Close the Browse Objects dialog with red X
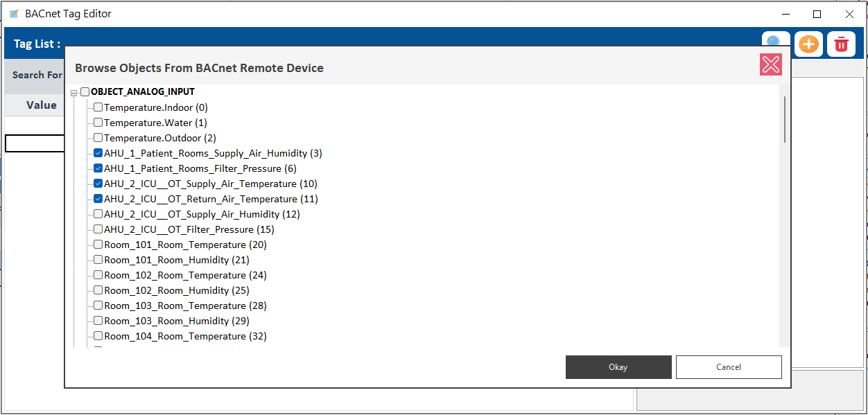 pyautogui.click(x=771, y=64)
